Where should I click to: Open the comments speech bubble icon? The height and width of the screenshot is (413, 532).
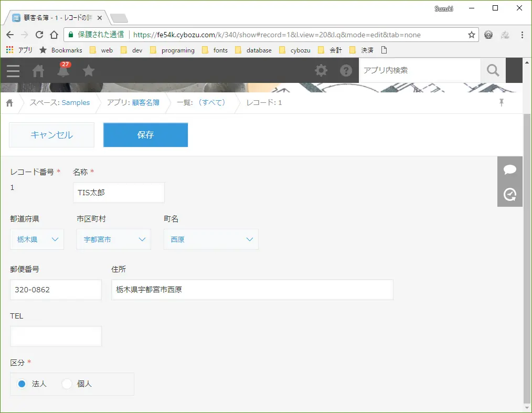(510, 169)
